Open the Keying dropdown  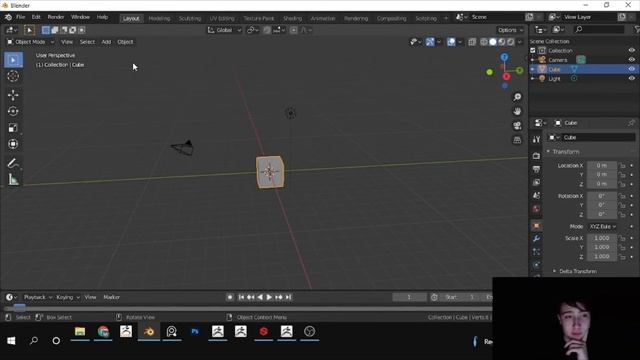[x=68, y=297]
